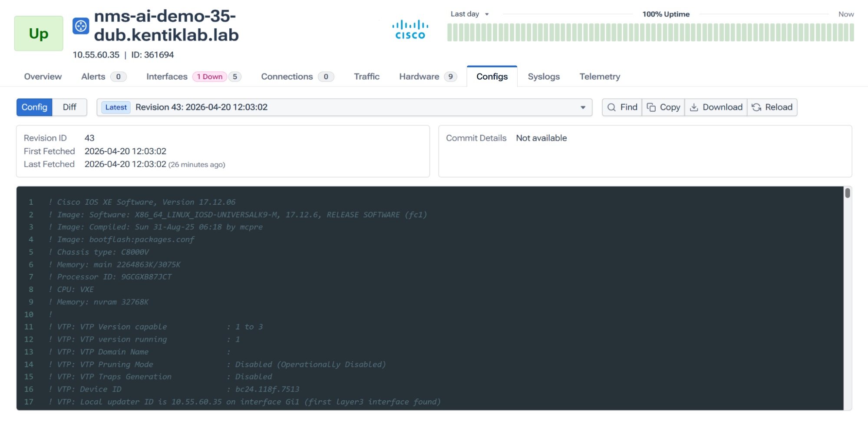Select the Download config icon
Viewport: 868px width, 426px height.
coord(716,107)
